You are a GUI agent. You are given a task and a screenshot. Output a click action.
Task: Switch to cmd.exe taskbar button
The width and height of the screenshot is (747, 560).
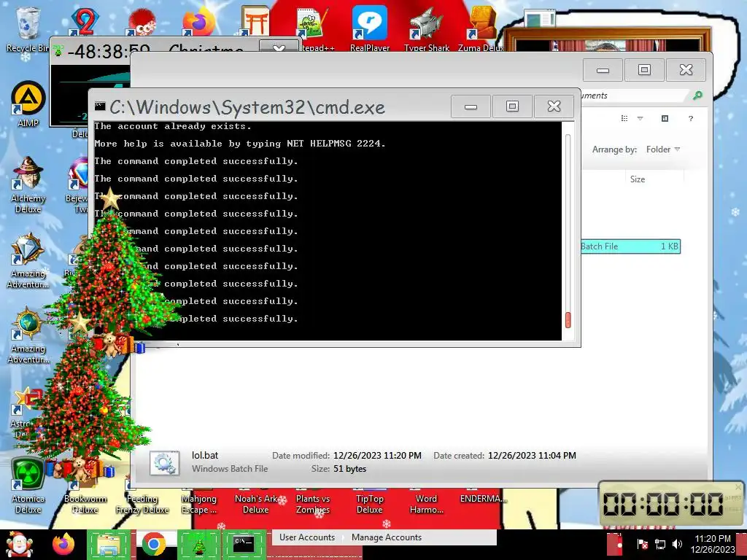point(244,544)
